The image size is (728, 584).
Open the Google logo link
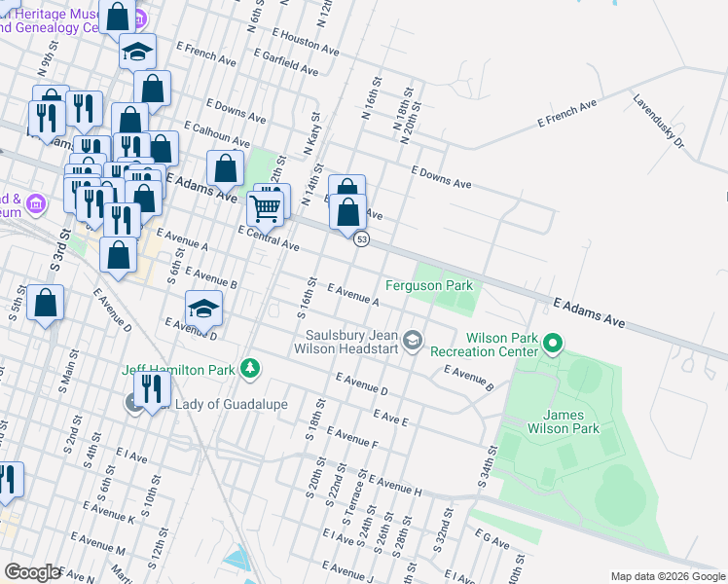[x=32, y=572]
